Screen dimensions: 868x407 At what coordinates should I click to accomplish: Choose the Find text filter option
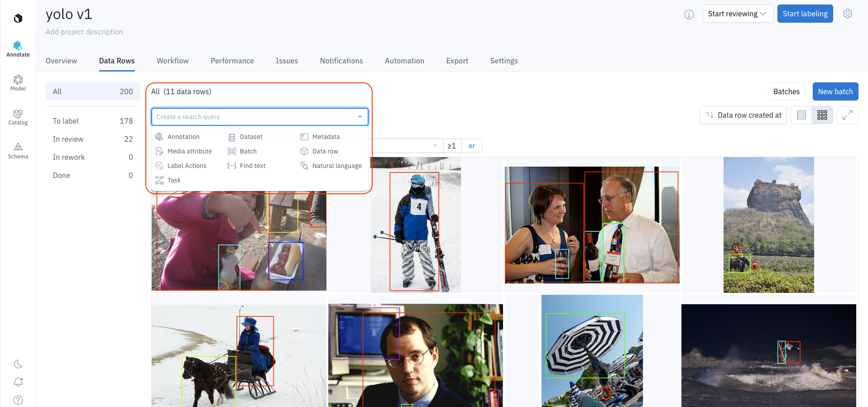pyautogui.click(x=247, y=166)
